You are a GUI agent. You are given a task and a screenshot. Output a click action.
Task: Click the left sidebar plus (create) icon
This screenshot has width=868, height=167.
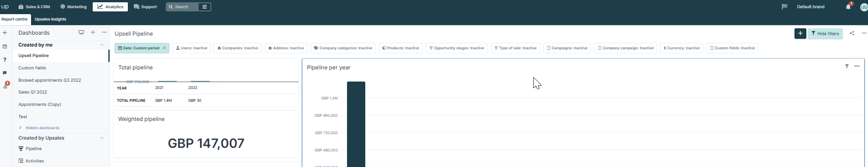5,33
